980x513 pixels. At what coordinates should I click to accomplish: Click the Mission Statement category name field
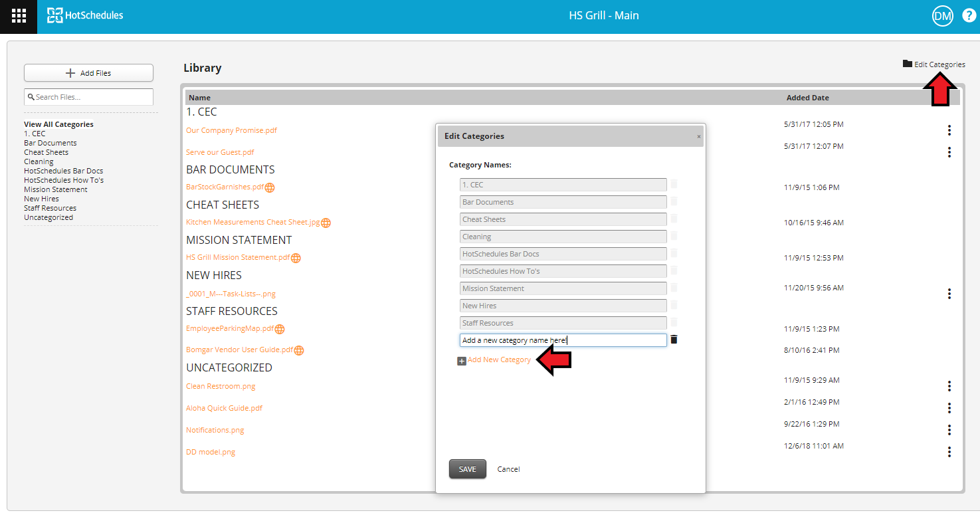coord(563,288)
